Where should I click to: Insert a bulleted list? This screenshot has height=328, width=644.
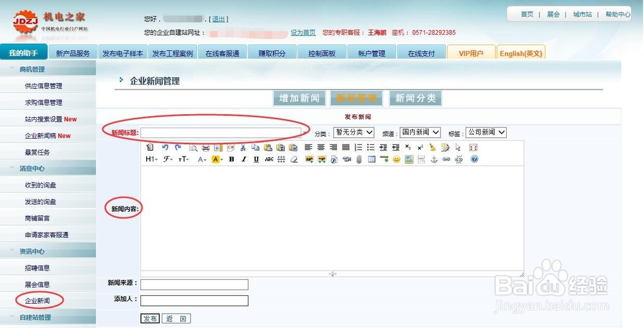coord(370,147)
